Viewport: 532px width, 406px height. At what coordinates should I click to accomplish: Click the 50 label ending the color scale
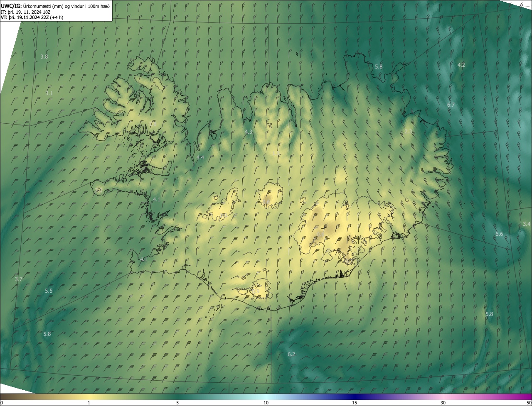click(529, 403)
